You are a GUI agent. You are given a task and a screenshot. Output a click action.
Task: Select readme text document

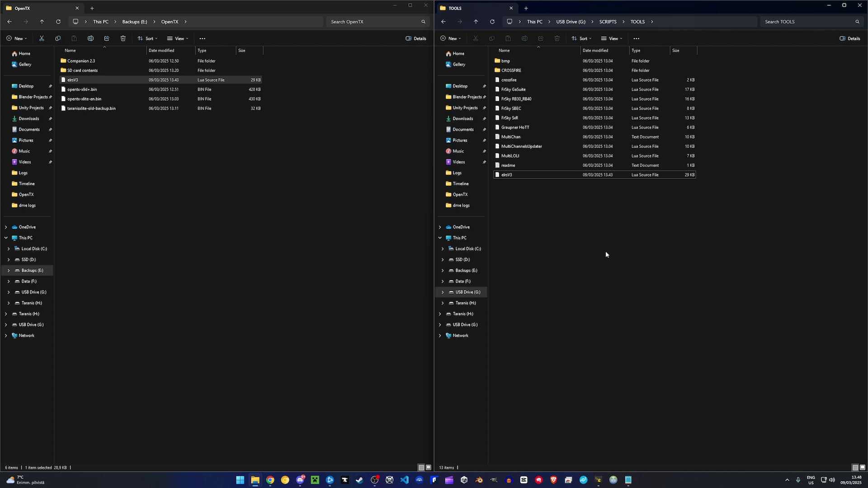click(x=594, y=165)
